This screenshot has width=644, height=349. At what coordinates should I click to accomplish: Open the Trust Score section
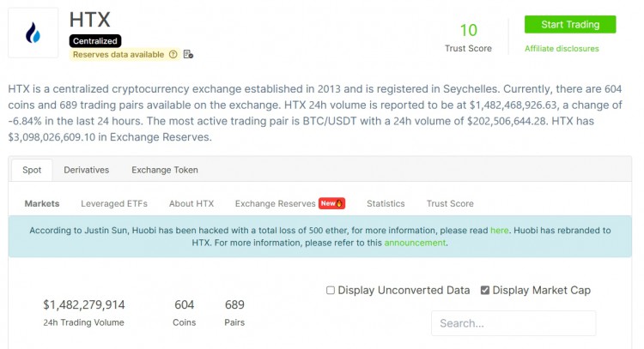pyautogui.click(x=450, y=203)
